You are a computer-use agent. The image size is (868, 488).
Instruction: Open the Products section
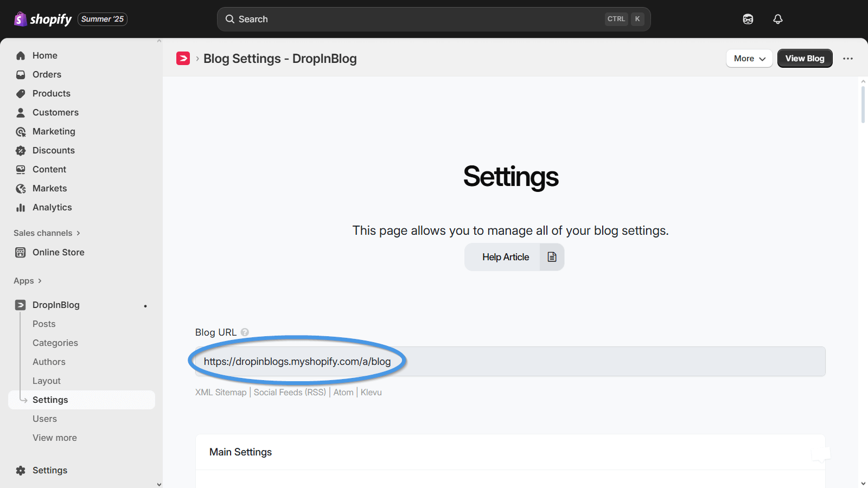click(x=52, y=93)
